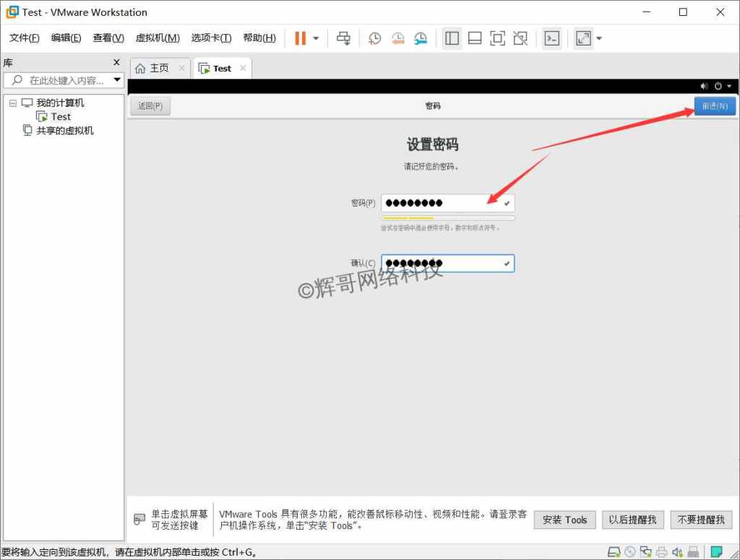Click the hard disk status icon

pos(614,551)
